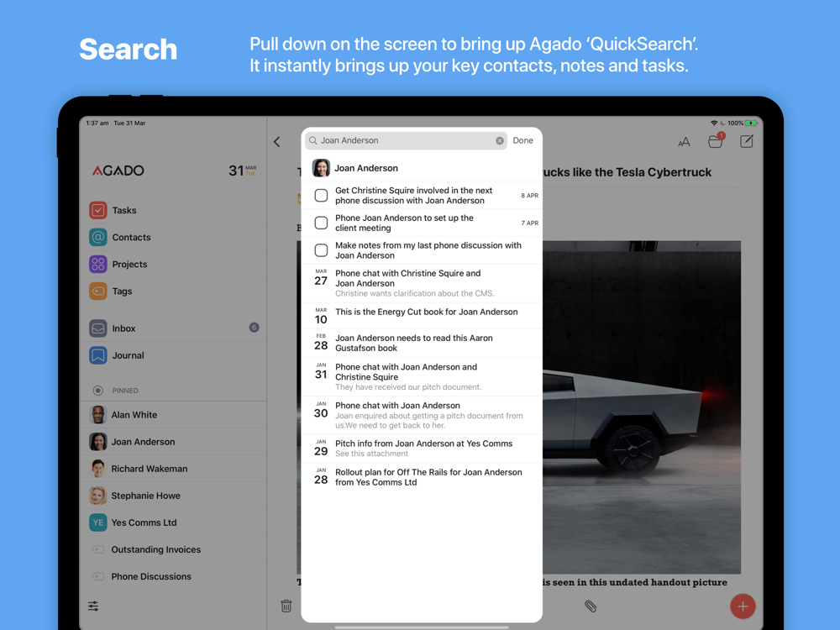The image size is (840, 630).
Task: Open pinned Outstanding Invoices label
Action: pyautogui.click(x=156, y=549)
